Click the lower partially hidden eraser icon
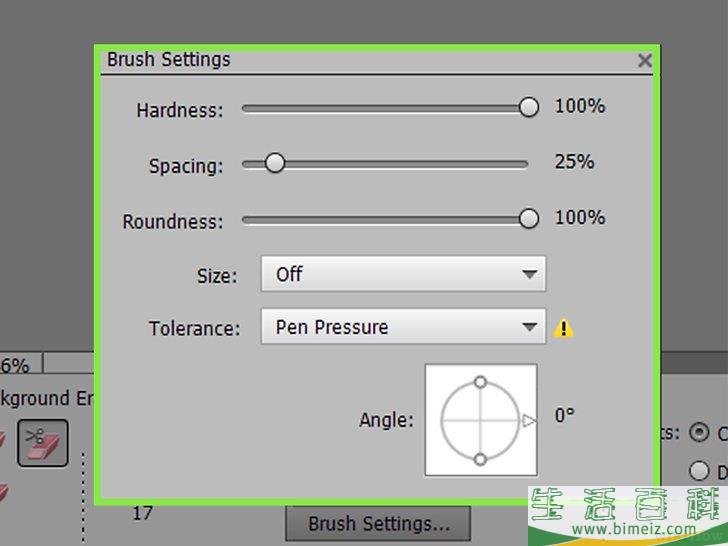 (x=3, y=492)
